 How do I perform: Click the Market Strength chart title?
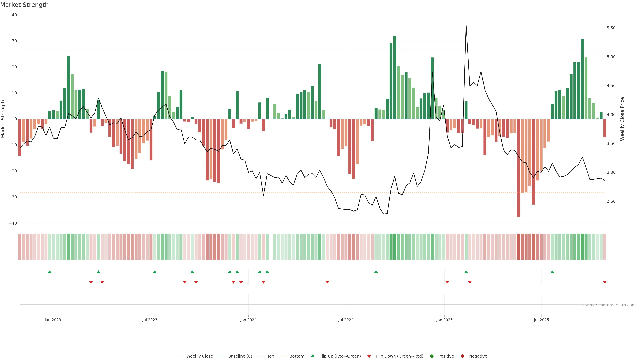click(24, 5)
